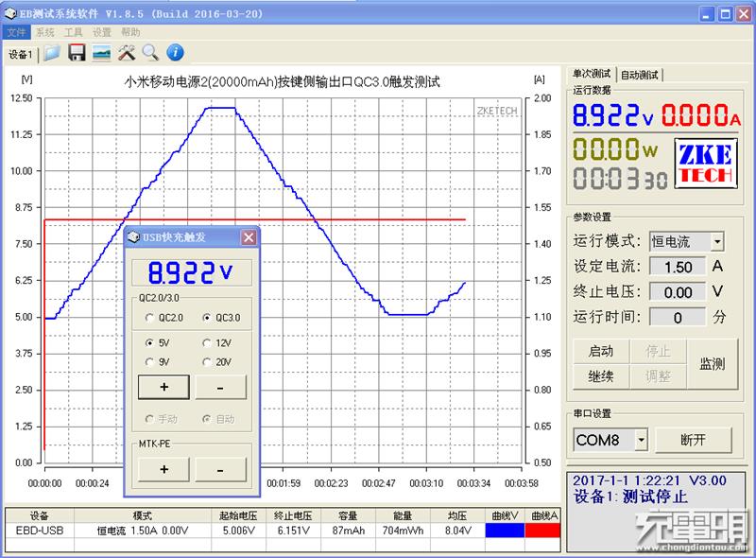The height and width of the screenshot is (558, 756).
Task: Select the EBD-USB device cell
Action: pos(40,531)
